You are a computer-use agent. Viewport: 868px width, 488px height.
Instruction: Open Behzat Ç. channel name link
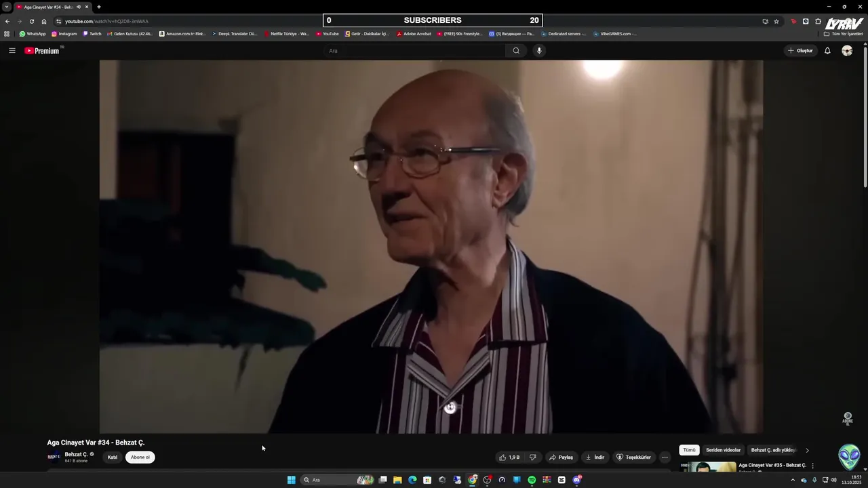click(x=76, y=454)
